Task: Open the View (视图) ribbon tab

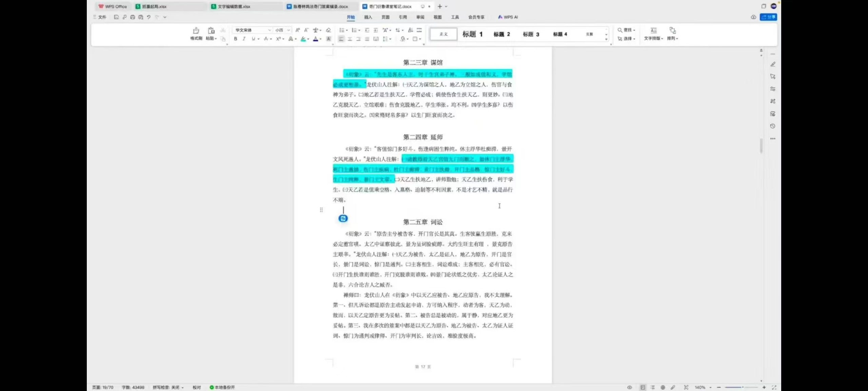Action: [x=437, y=17]
